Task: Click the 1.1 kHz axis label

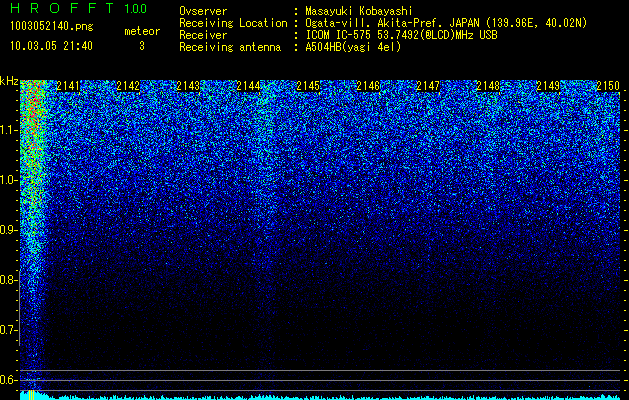Action: [8, 131]
